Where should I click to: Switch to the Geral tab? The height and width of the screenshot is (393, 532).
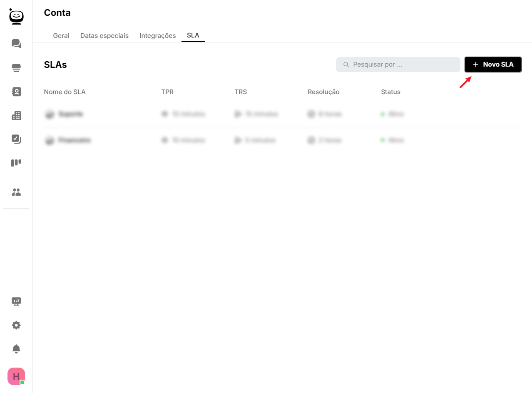click(x=61, y=36)
